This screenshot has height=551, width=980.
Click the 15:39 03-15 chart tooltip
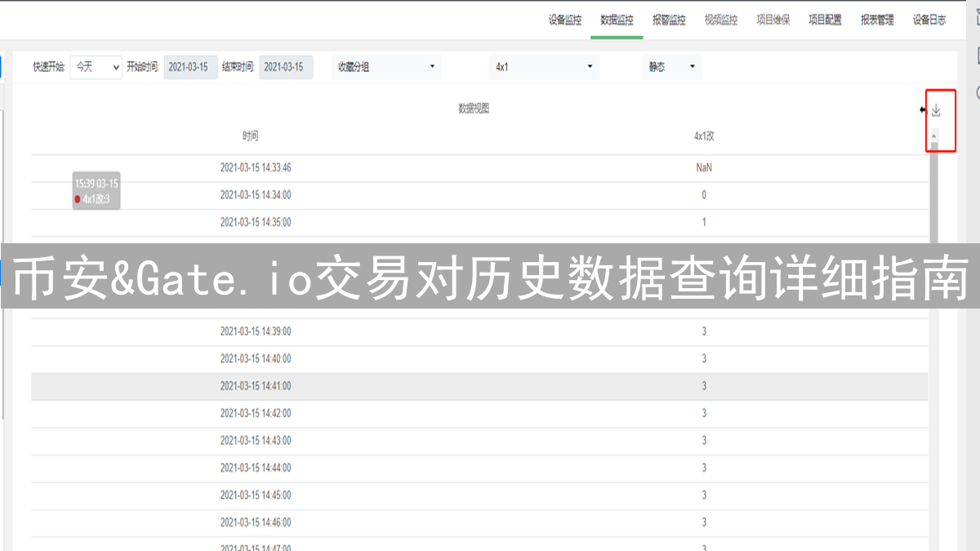coord(96,191)
